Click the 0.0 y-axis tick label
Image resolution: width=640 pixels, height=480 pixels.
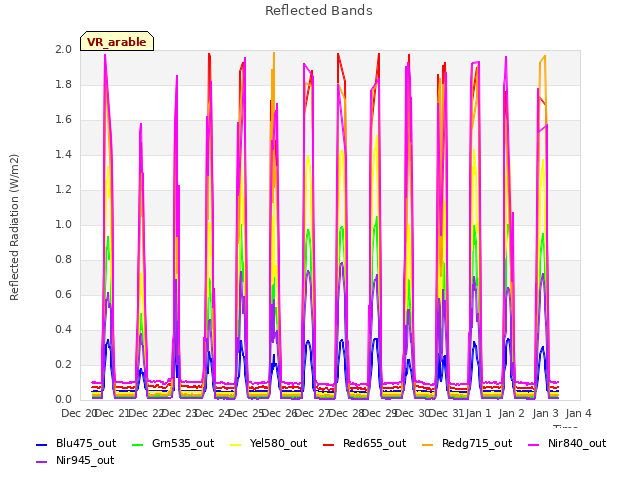(63, 400)
